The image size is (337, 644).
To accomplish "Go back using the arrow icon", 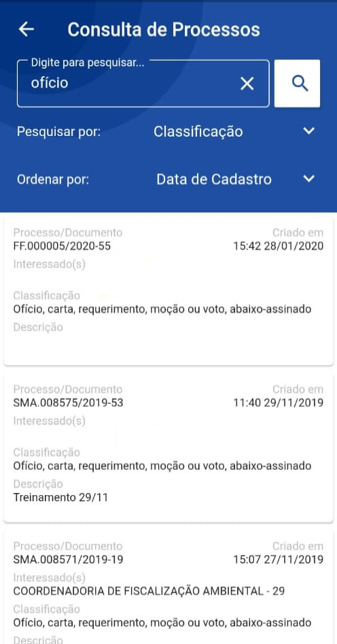I will click(x=26, y=29).
